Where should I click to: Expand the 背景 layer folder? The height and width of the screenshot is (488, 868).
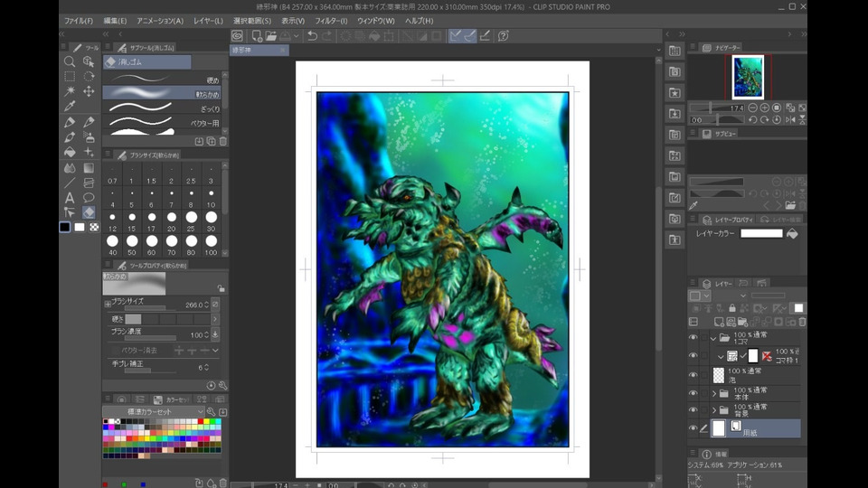pos(714,410)
